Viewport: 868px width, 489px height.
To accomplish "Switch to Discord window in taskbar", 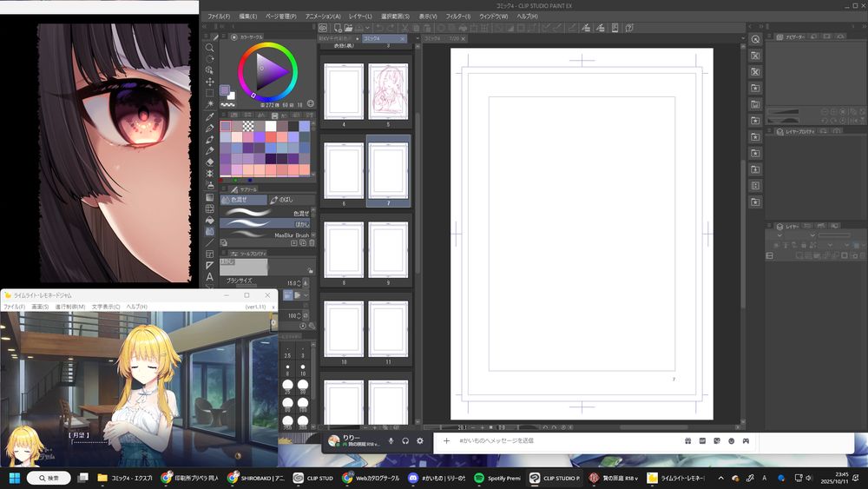I will (437, 478).
